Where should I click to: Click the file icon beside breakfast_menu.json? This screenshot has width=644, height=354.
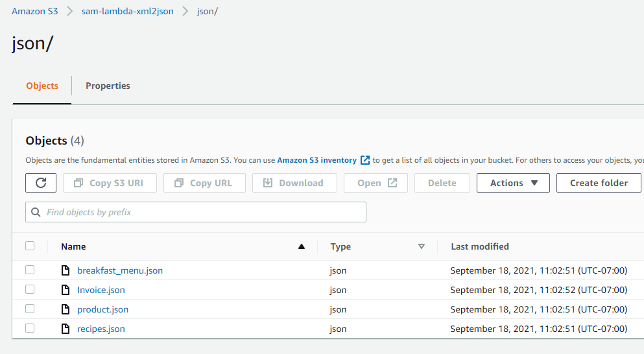[x=65, y=270]
